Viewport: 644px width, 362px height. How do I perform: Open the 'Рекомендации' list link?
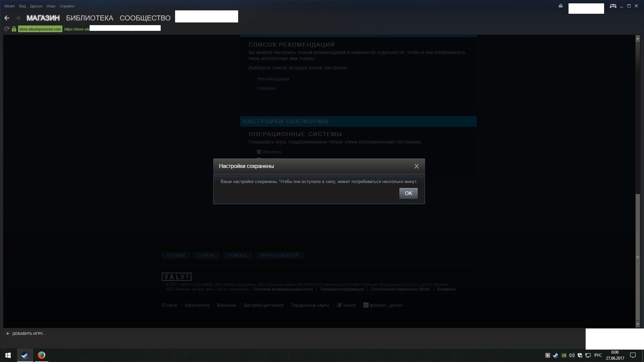coord(273,79)
